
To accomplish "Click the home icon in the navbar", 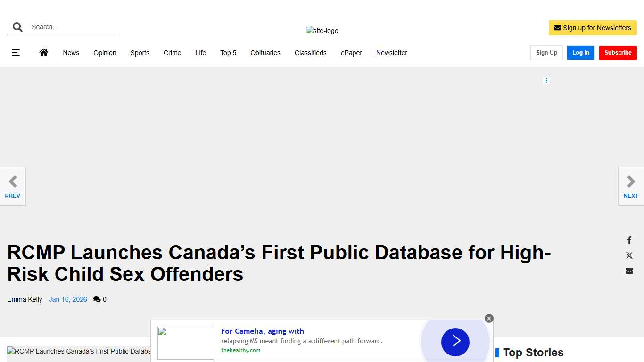I will 43,52.
